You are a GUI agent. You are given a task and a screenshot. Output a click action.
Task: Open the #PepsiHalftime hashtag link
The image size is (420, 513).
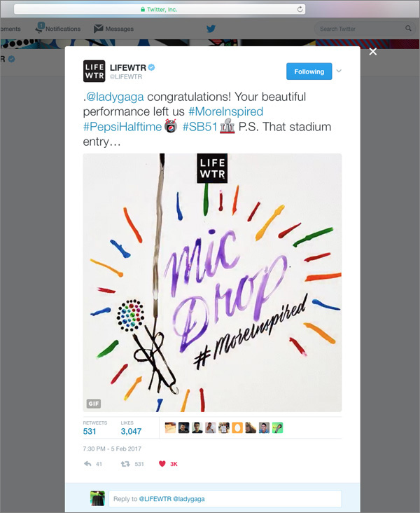coord(122,127)
